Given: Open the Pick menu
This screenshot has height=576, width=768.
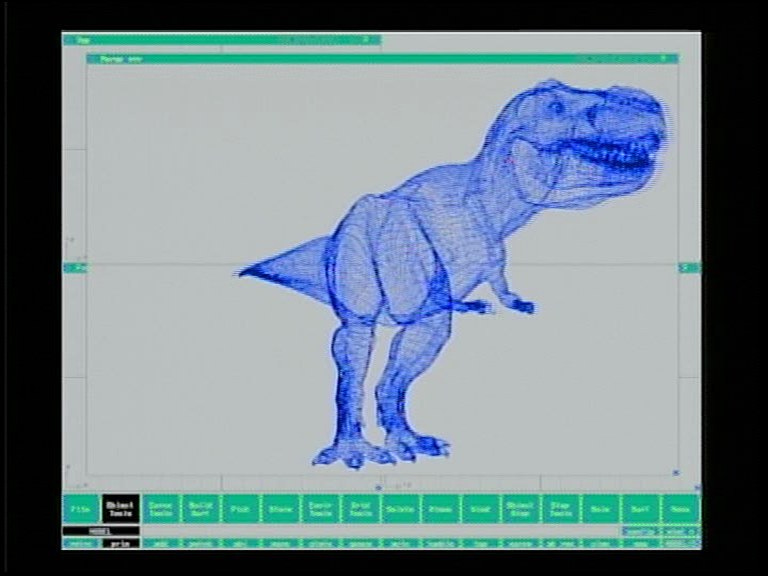Looking at the screenshot, I should pyautogui.click(x=240, y=509).
